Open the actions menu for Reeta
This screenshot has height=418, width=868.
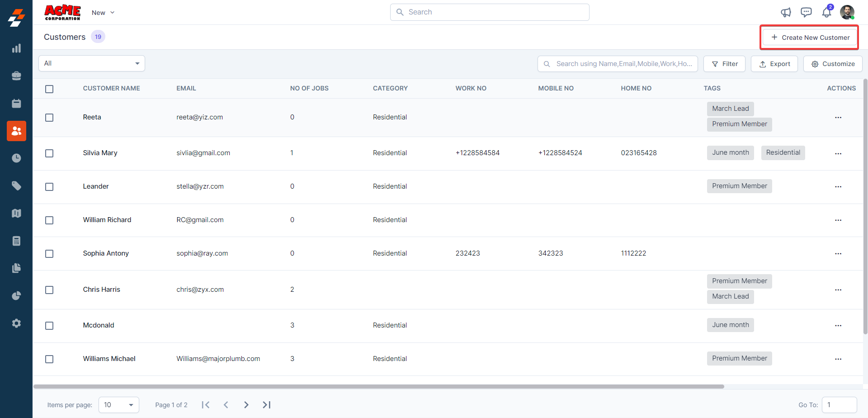click(x=838, y=118)
